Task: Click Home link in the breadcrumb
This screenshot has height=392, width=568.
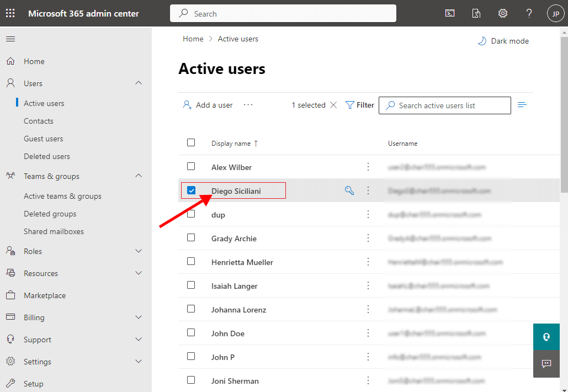Action: coord(193,39)
